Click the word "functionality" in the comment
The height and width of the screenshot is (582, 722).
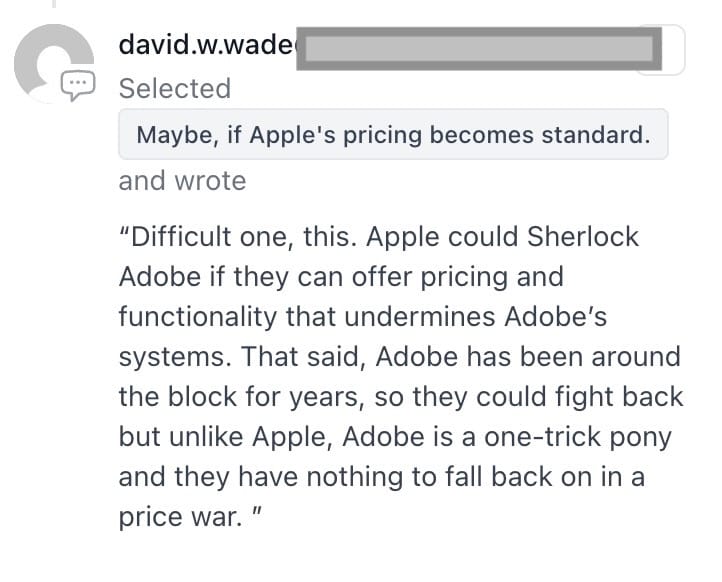click(x=197, y=316)
